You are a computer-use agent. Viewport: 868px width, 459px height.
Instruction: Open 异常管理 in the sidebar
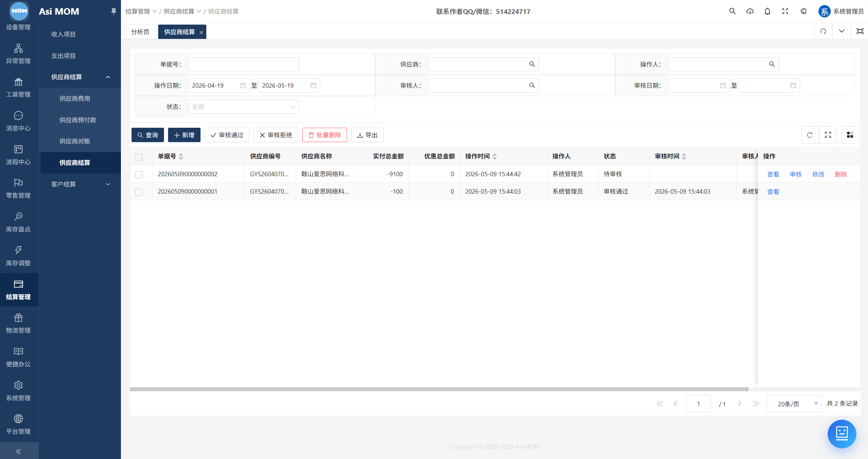click(x=18, y=54)
